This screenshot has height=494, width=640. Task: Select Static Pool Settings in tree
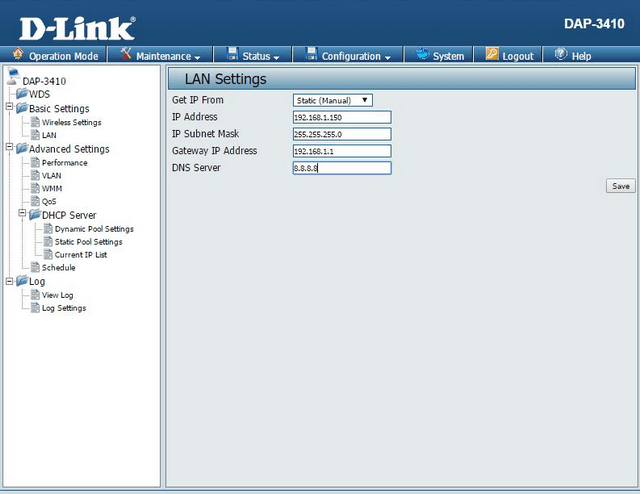point(88,242)
